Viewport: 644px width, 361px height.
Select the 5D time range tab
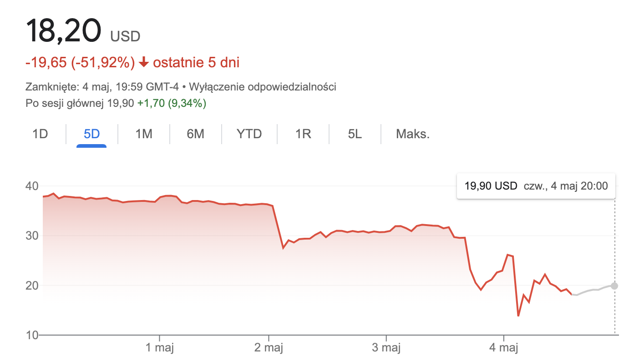pyautogui.click(x=91, y=134)
